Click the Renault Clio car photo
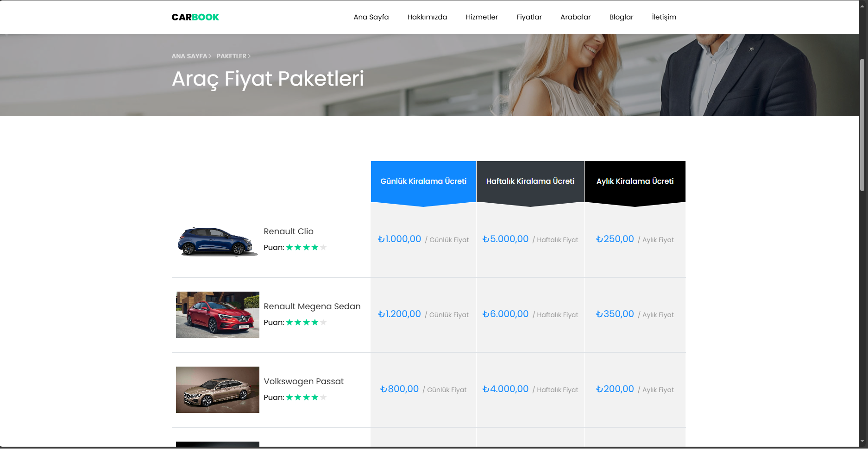The width and height of the screenshot is (868, 449). (x=217, y=240)
